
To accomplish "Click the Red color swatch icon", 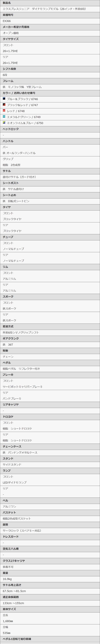I will coord(4,111).
